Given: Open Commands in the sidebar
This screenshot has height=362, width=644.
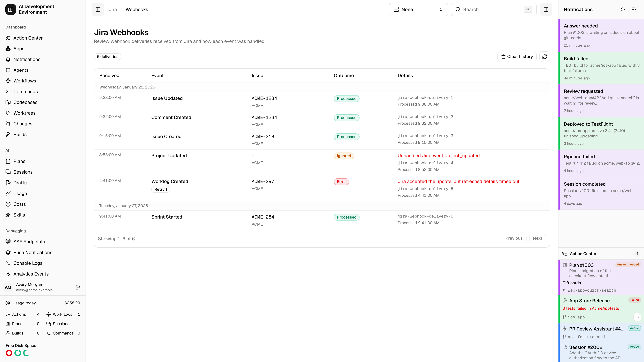Looking at the screenshot, I should tap(43, 92).
